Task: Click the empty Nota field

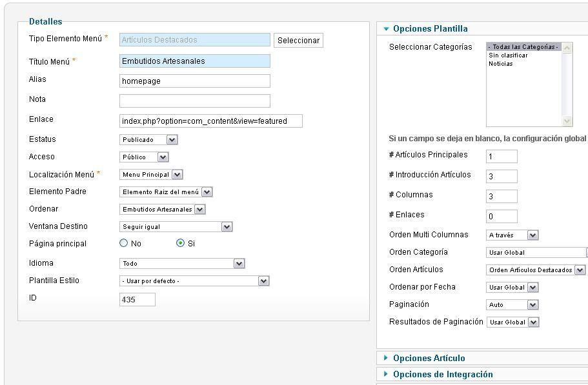Action: [195, 101]
